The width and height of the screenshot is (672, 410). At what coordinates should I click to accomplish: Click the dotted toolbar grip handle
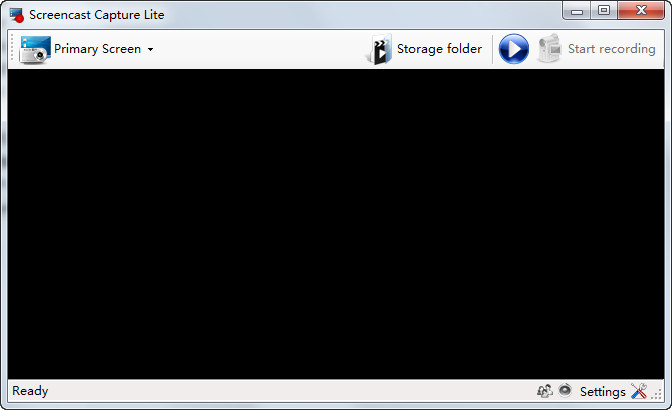click(12, 49)
